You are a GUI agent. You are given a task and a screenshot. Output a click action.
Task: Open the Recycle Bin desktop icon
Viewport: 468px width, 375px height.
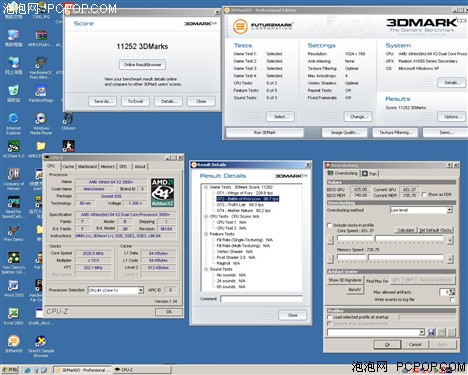click(x=13, y=94)
